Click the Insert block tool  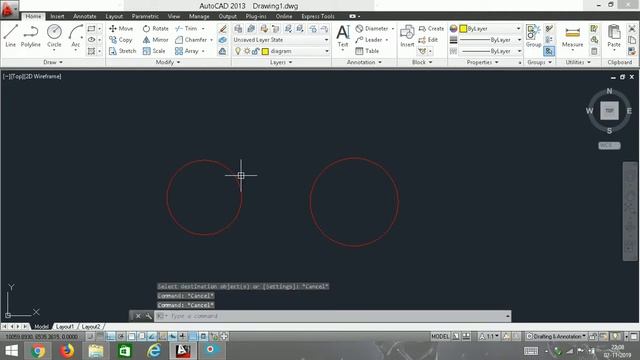[x=407, y=36]
